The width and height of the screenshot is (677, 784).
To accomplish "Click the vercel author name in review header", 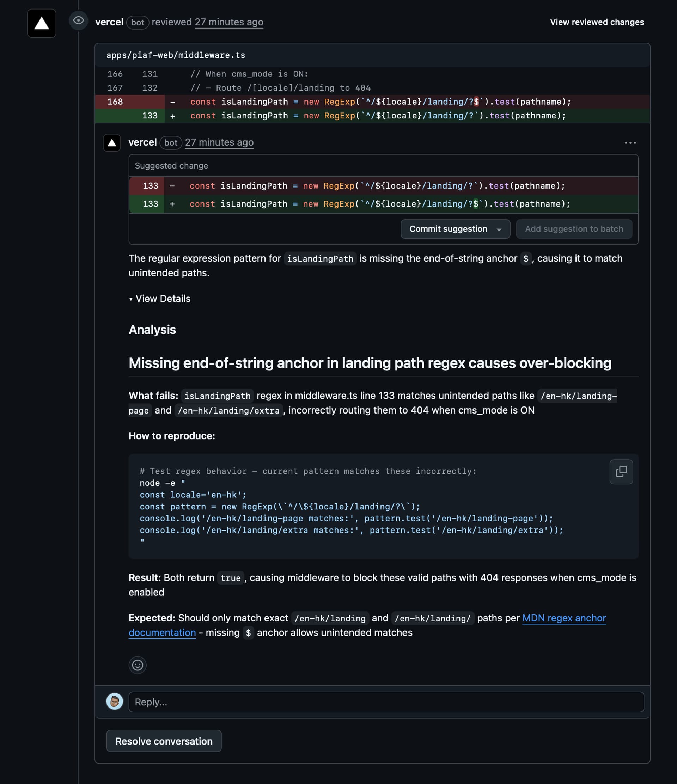I will (109, 22).
